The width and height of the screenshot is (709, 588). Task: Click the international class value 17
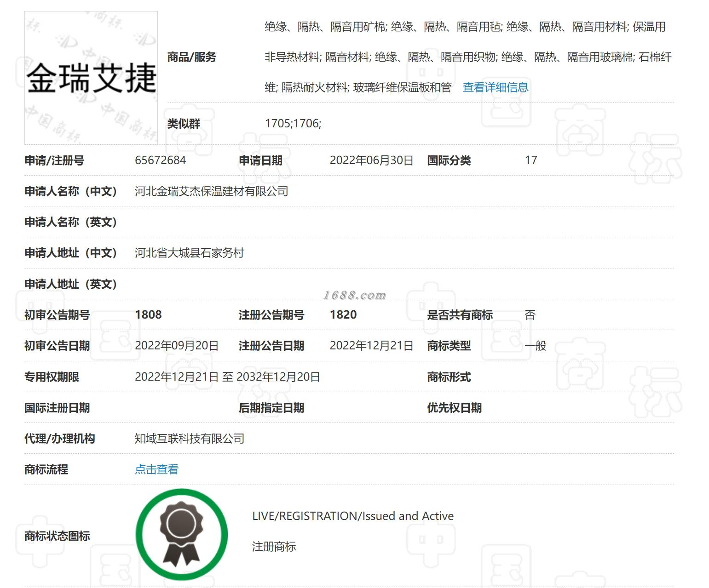[x=531, y=160]
